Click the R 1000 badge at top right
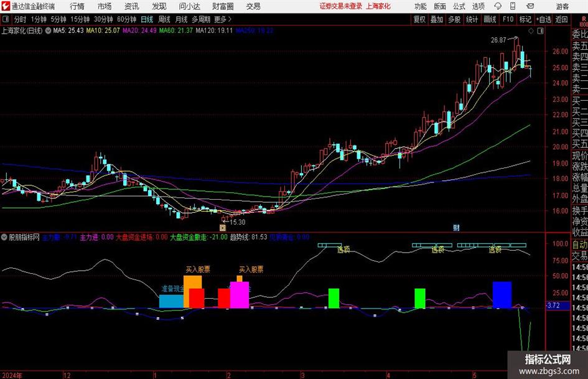Viewport: 588px width, 379px height. [x=584, y=21]
